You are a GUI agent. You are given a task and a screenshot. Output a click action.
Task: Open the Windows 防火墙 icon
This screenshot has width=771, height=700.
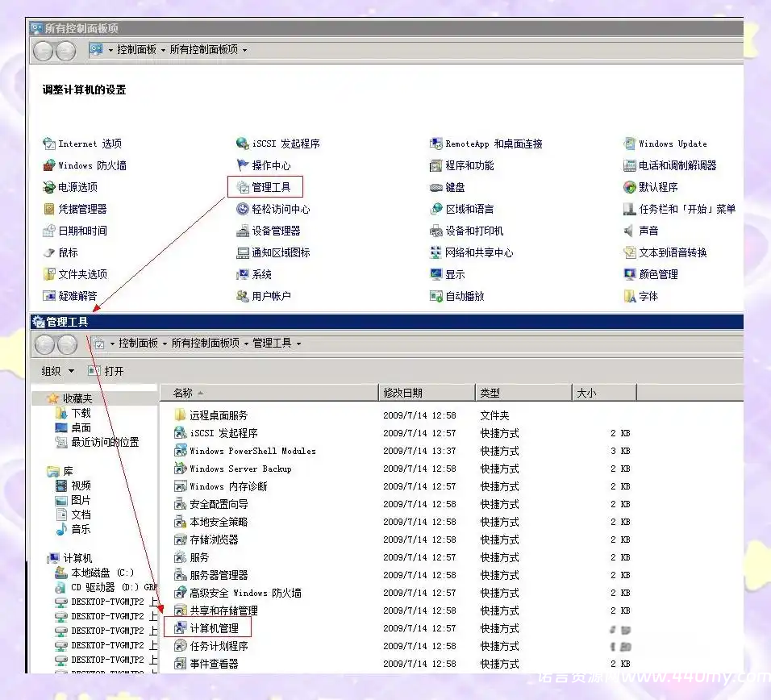pyautogui.click(x=49, y=165)
